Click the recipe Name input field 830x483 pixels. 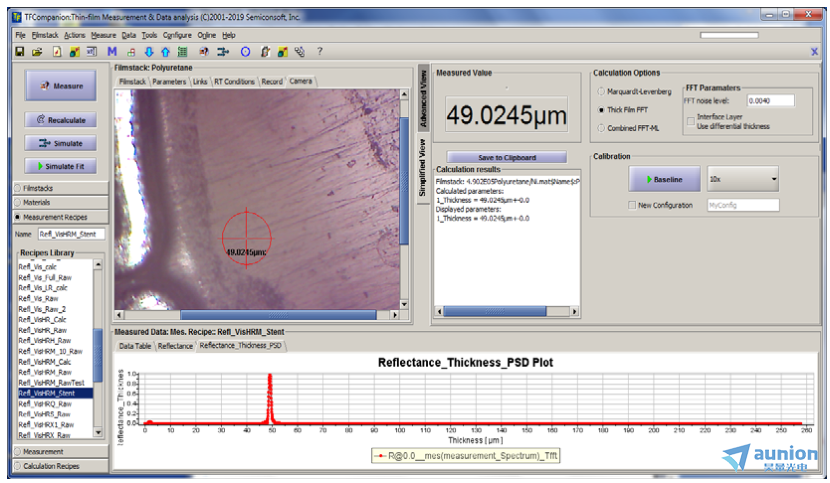[x=71, y=234]
